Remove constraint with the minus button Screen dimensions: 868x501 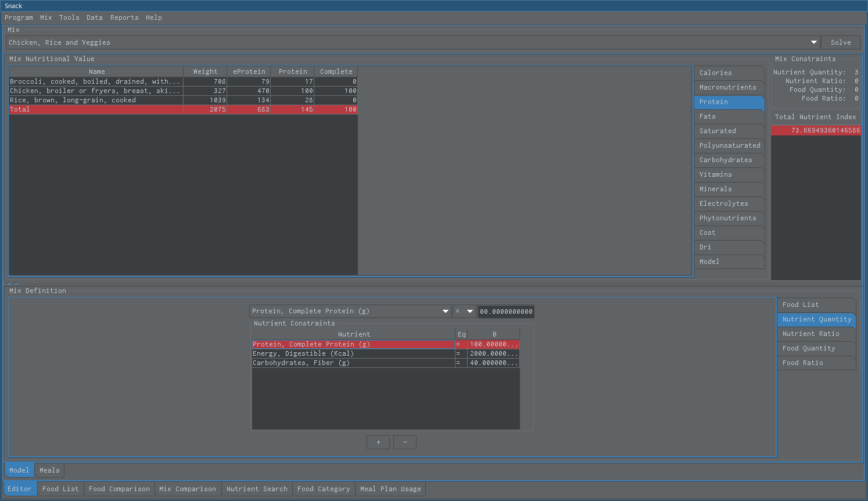(405, 442)
